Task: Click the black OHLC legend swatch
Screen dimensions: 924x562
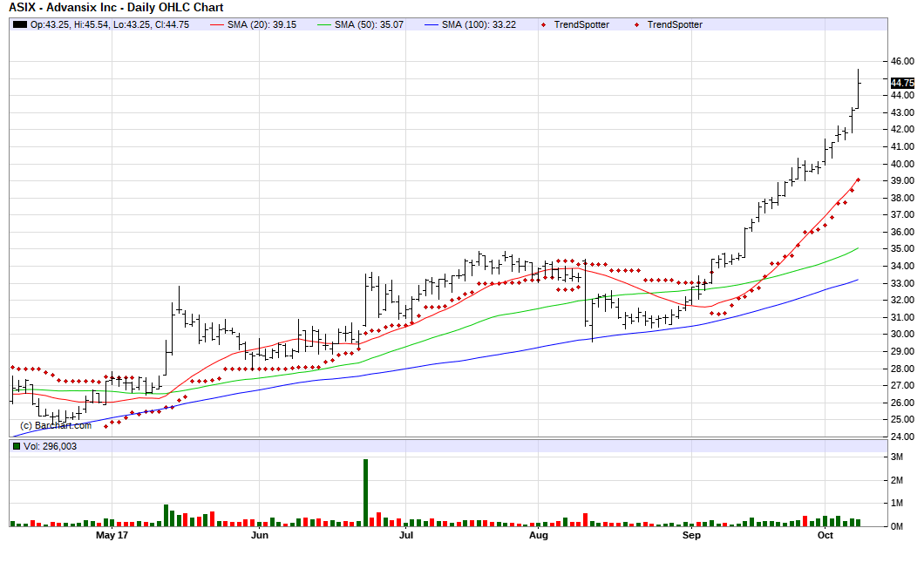Action: [x=20, y=24]
